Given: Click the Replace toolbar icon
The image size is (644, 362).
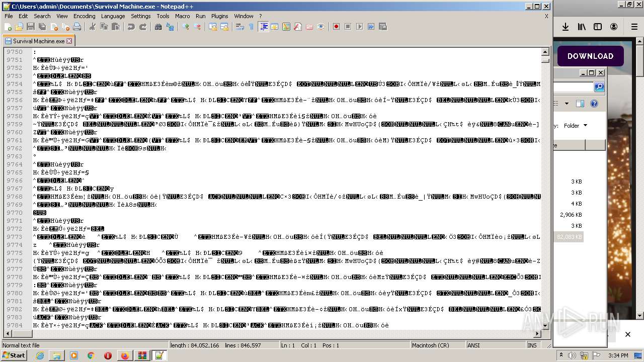Looking at the screenshot, I should click(170, 27).
